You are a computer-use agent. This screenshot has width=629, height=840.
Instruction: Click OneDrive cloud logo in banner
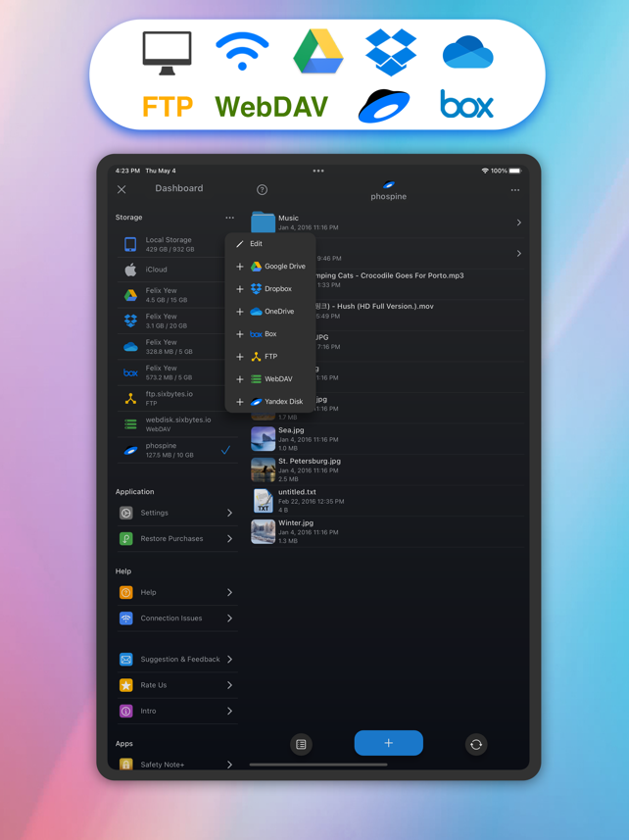pos(468,52)
